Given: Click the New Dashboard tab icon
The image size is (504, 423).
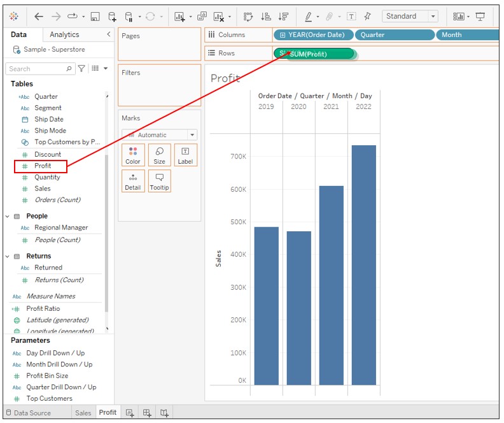Looking at the screenshot, I should click(147, 413).
